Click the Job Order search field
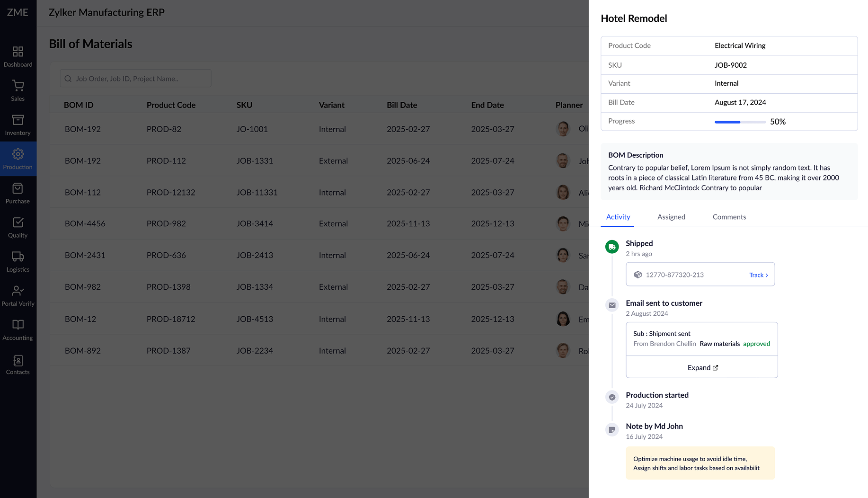The image size is (868, 498). (136, 79)
